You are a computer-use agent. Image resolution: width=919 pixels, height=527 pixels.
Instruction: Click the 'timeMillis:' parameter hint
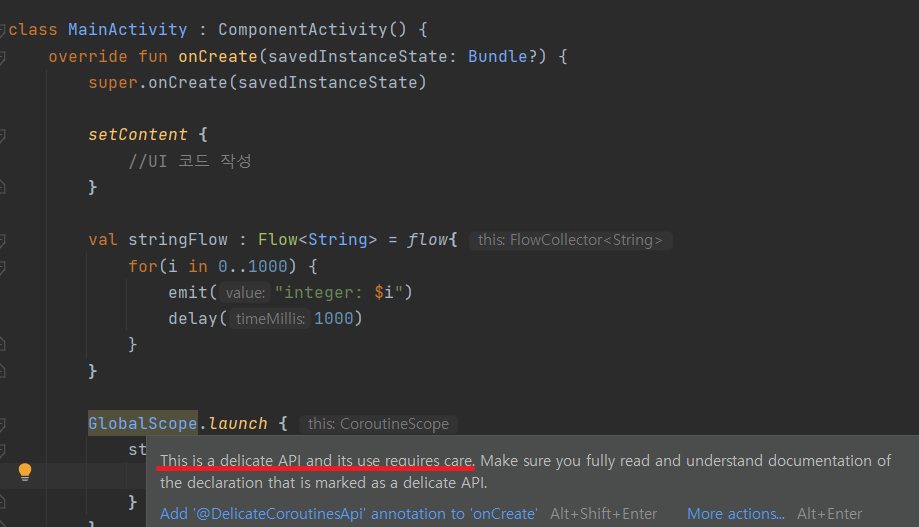[270, 319]
